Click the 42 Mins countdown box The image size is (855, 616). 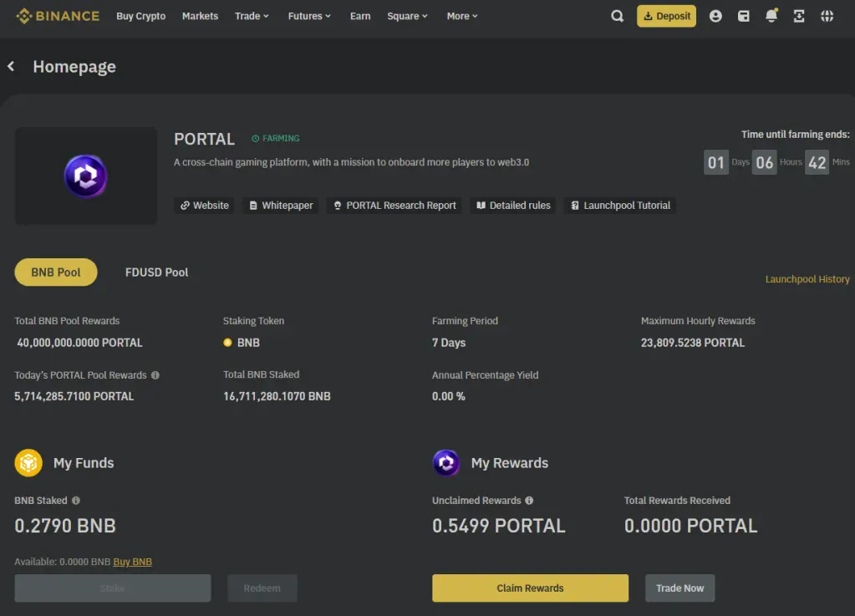[x=817, y=162]
